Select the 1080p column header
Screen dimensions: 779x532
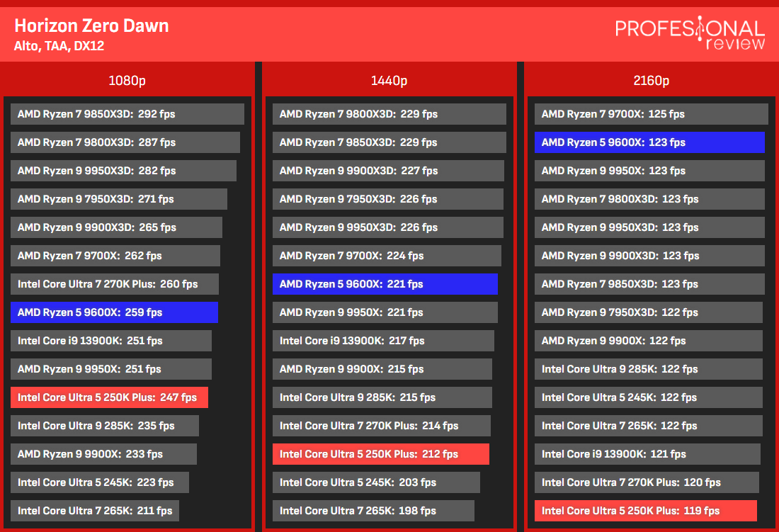(x=127, y=80)
